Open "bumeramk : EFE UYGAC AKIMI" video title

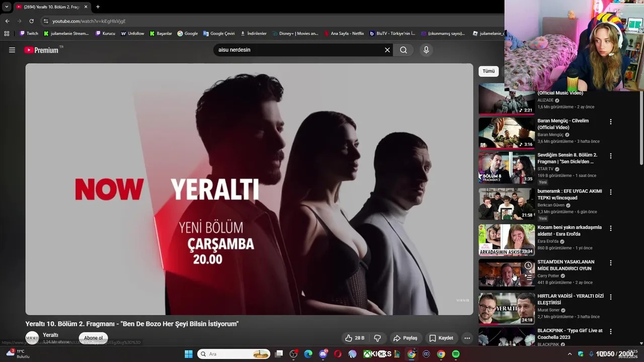pyautogui.click(x=570, y=195)
